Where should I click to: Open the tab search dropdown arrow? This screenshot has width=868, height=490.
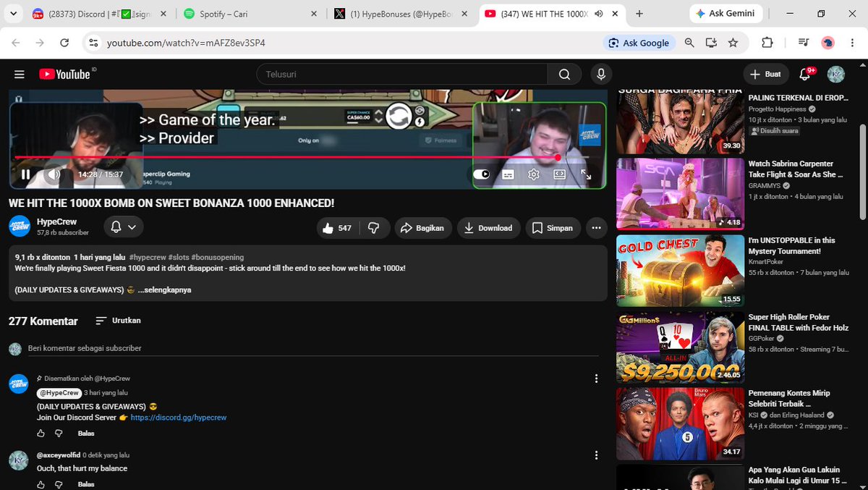[12, 14]
